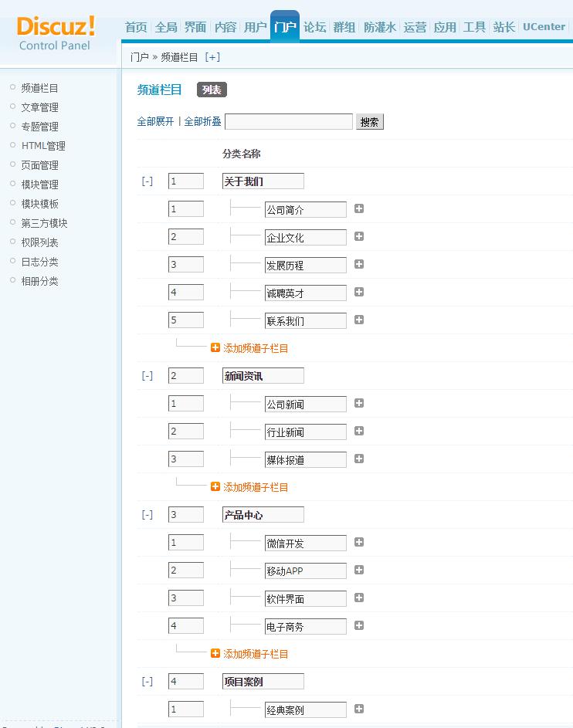This screenshot has height=728, width=573.
Task: Expand the [+] in the 频道栏目 breadcrumb
Action: tap(212, 56)
